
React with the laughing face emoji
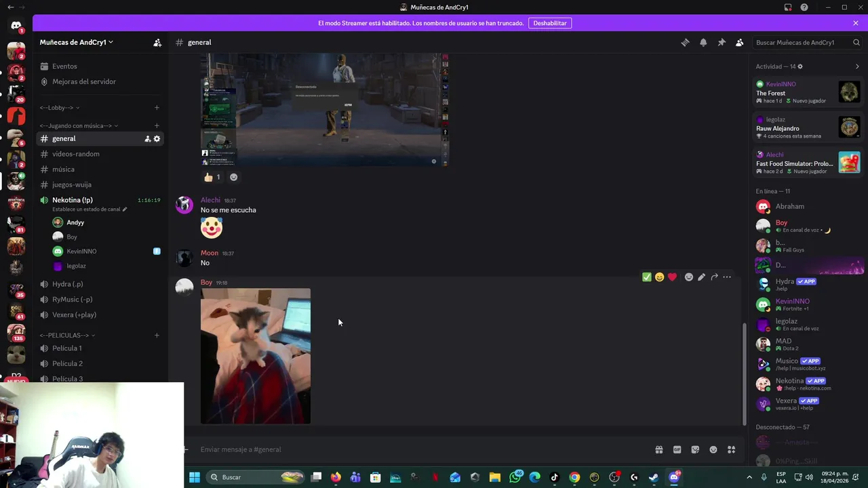[659, 277]
